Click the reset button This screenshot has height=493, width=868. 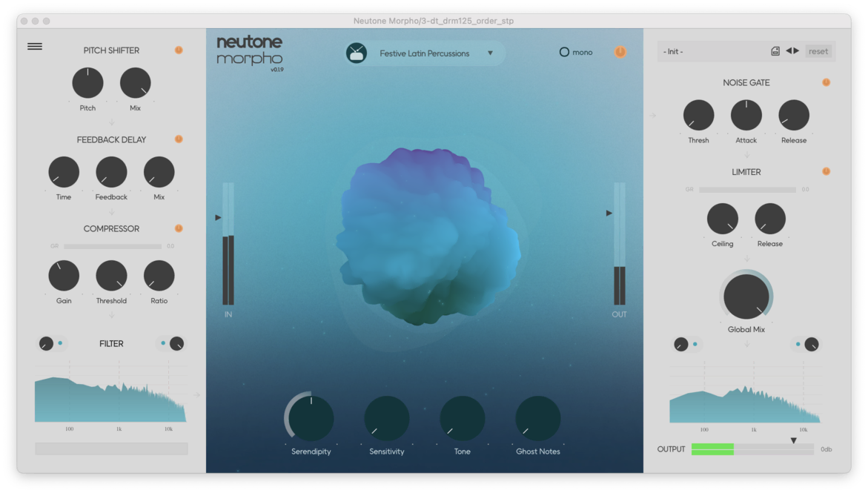[x=818, y=51]
